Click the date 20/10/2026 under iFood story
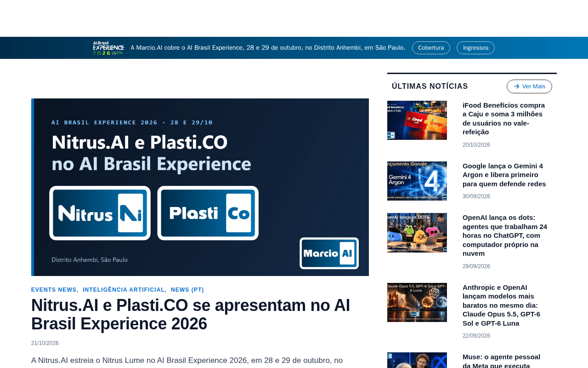Screen dimensions: 588x368 (476, 145)
